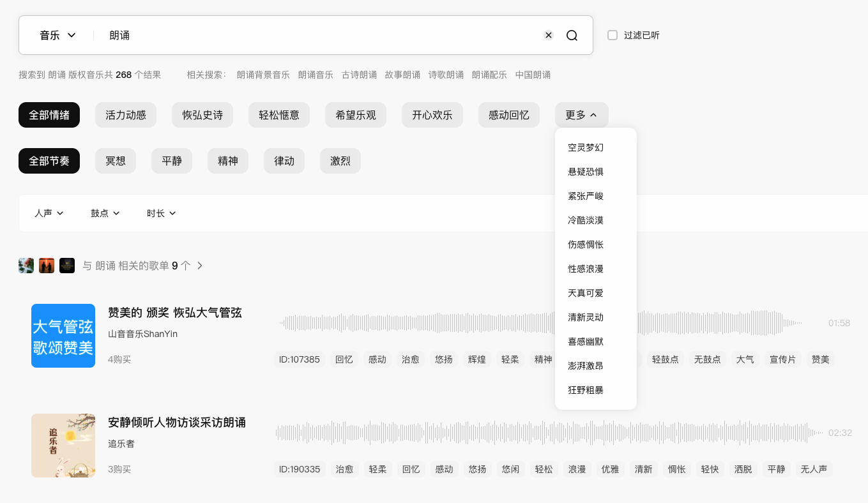The width and height of the screenshot is (868, 503).
Task: Open the 人声 filter dropdown
Action: point(49,213)
